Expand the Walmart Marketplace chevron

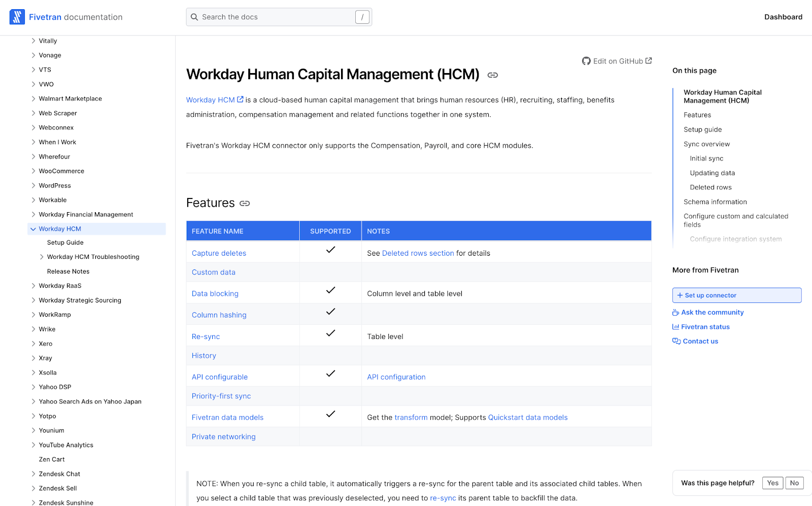pyautogui.click(x=33, y=98)
